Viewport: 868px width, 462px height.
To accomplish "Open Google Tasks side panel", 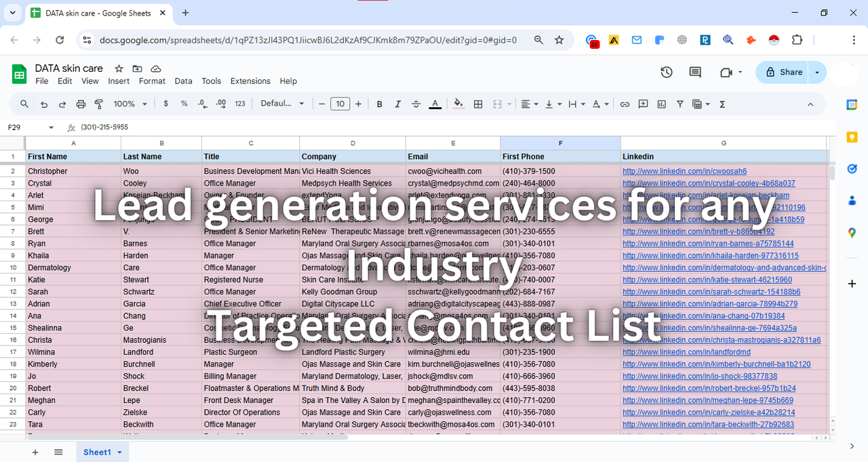I will pos(852,169).
